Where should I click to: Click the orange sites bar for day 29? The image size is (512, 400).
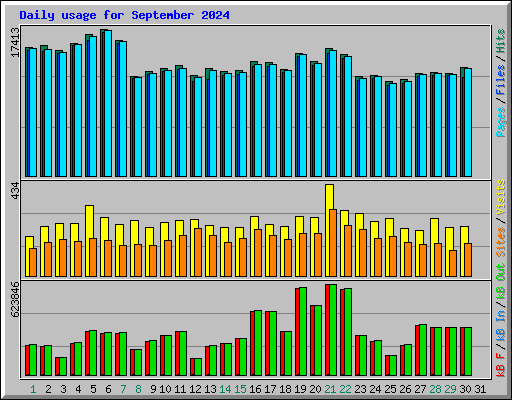point(453,263)
